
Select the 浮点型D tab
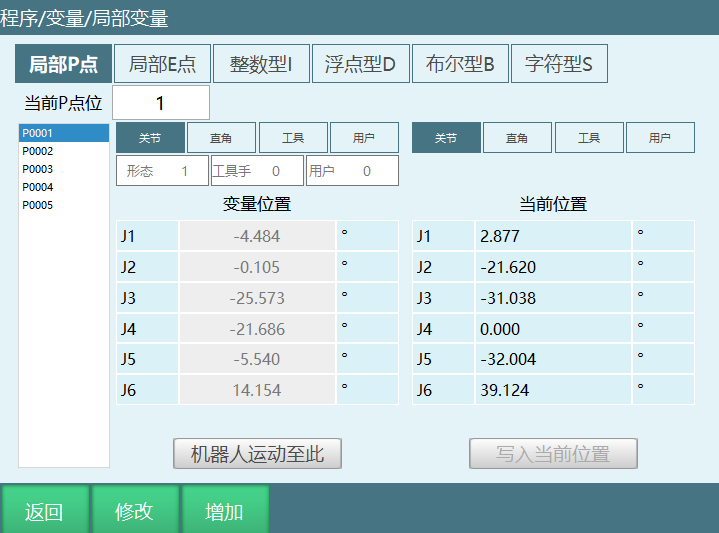[x=360, y=64]
